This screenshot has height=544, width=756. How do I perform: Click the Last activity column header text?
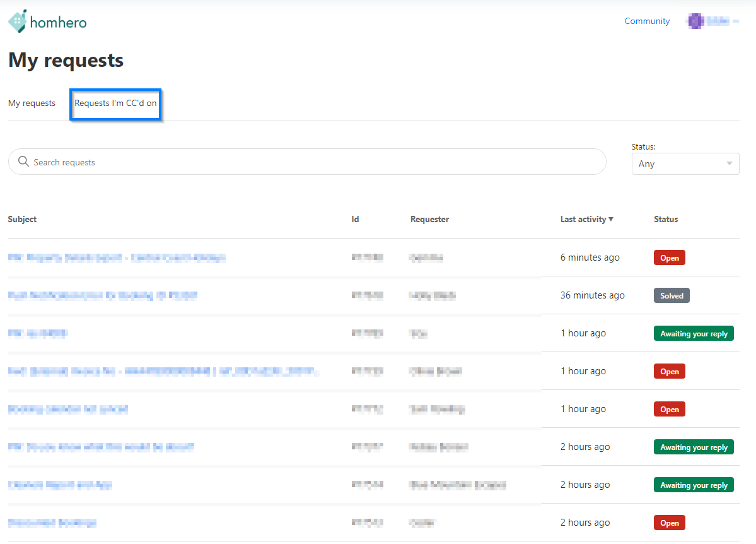pos(583,219)
